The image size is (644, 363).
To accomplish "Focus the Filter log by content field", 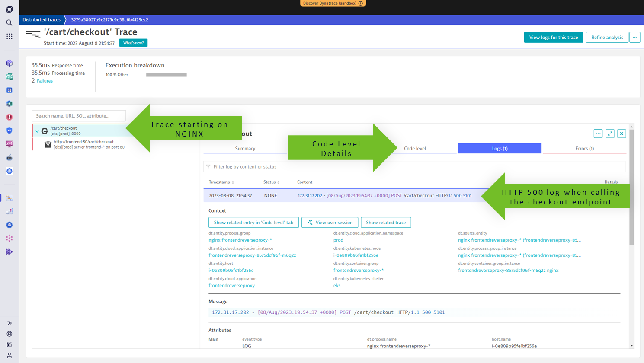I will point(414,166).
